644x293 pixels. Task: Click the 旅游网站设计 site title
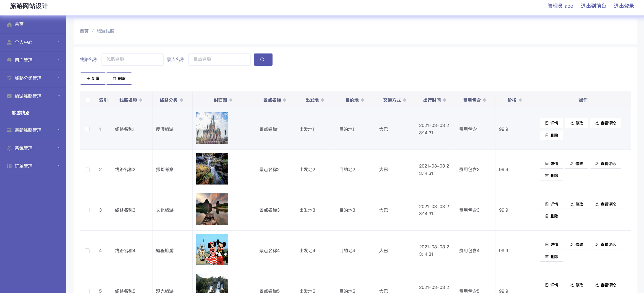(29, 6)
